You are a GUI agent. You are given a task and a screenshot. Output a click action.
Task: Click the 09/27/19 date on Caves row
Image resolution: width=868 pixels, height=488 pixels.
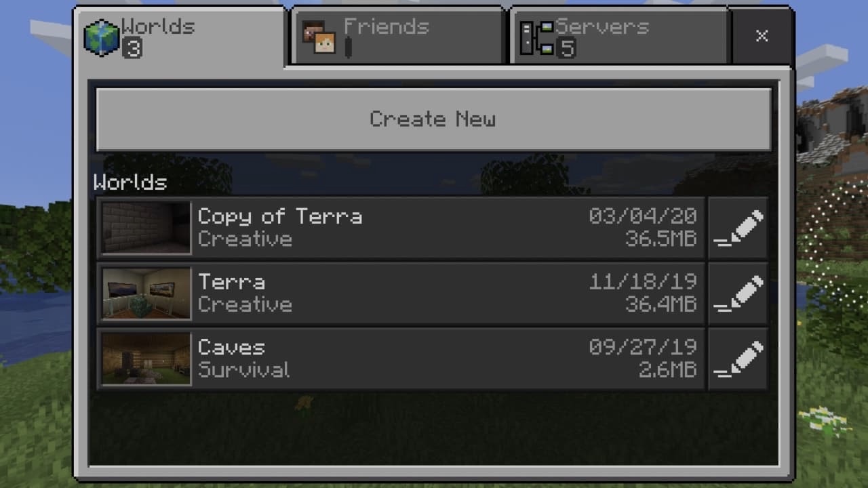click(643, 347)
